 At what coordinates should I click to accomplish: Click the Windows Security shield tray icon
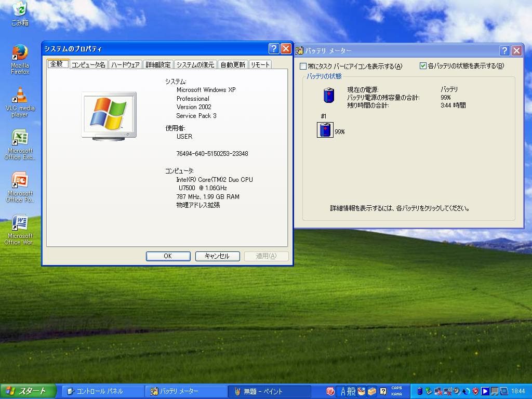click(476, 391)
